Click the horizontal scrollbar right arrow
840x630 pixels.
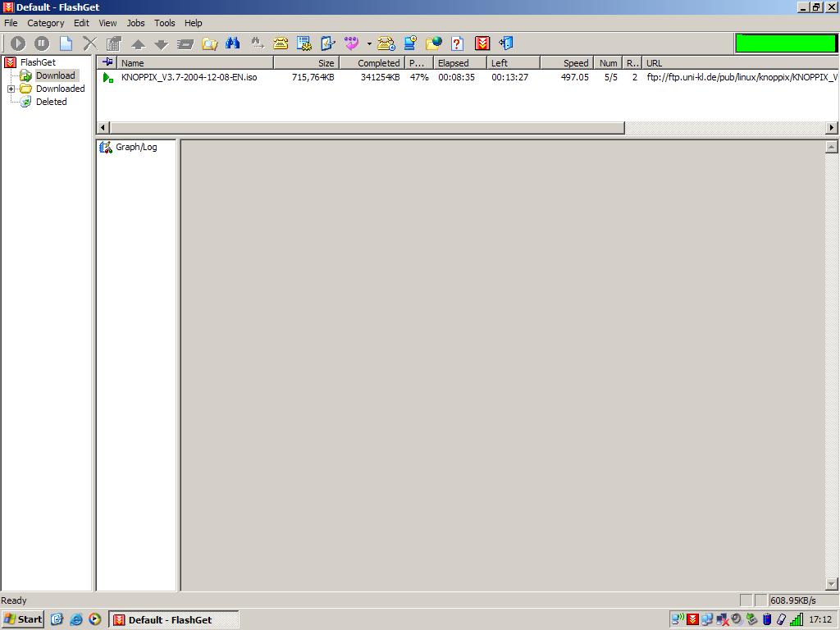coord(832,127)
